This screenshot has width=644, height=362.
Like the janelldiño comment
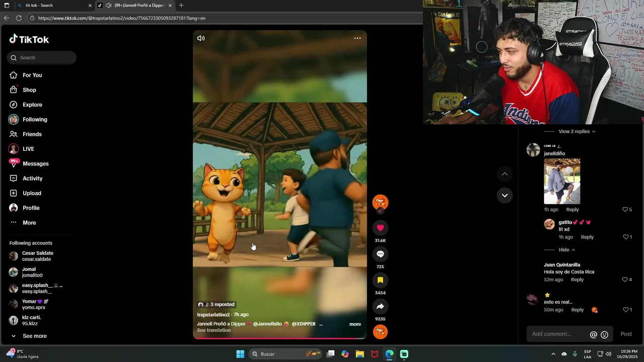tap(625, 210)
